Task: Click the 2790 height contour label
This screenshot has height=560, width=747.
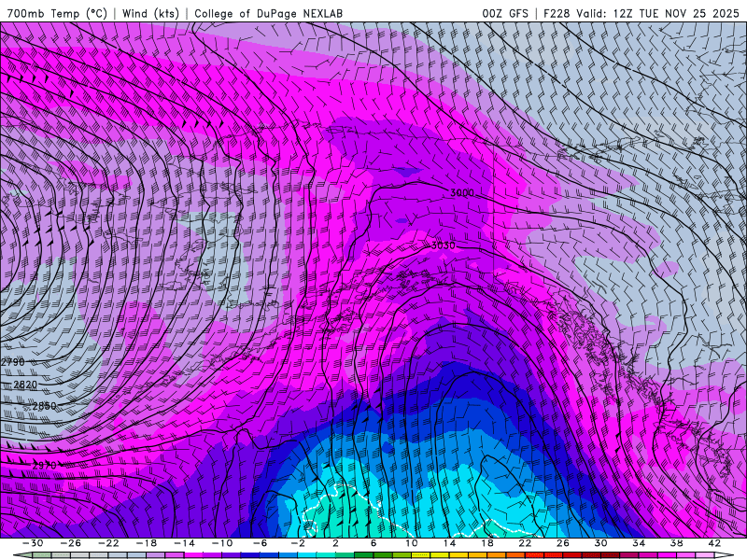Action: pos(13,362)
